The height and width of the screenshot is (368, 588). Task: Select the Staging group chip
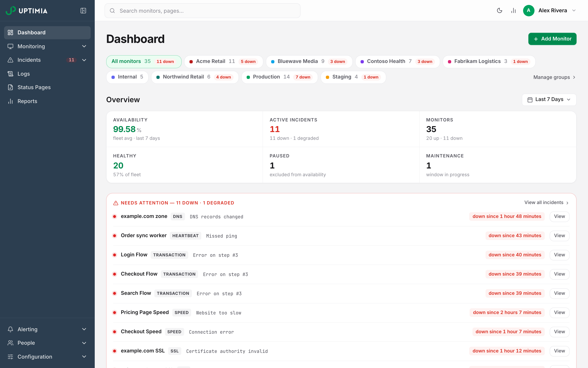[x=353, y=77]
